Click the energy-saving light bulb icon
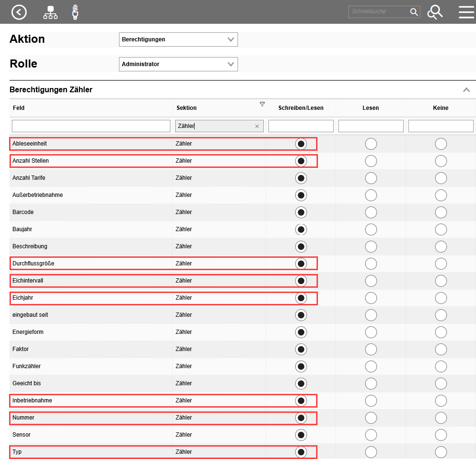Image resolution: width=476 pixels, height=459 pixels. (x=75, y=12)
